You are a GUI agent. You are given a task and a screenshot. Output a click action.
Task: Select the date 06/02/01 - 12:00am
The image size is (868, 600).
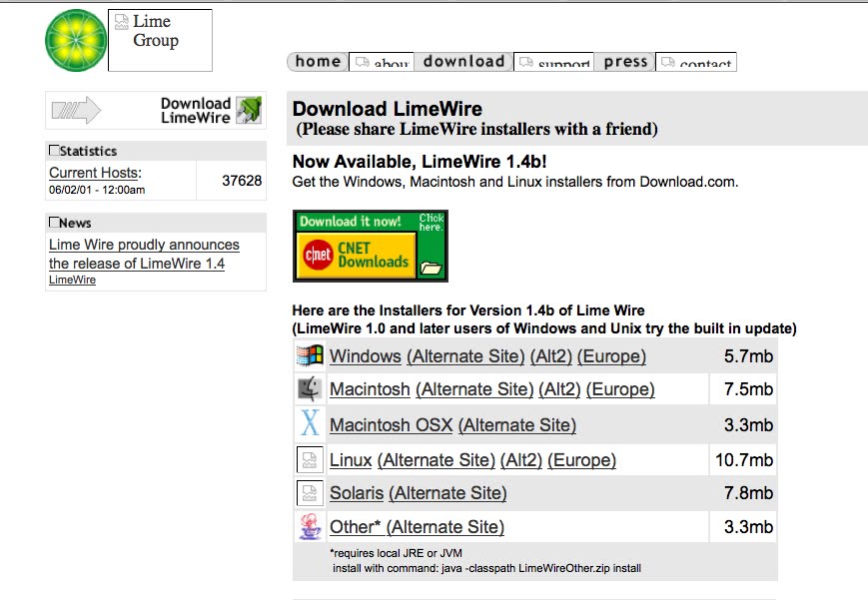tap(97, 190)
